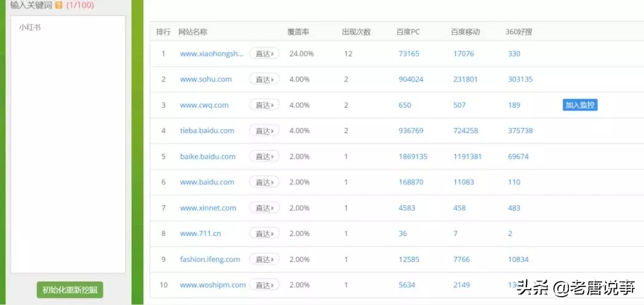The image size is (644, 305).
Task: Click the 24.00% coverage cell
Action: (x=302, y=54)
